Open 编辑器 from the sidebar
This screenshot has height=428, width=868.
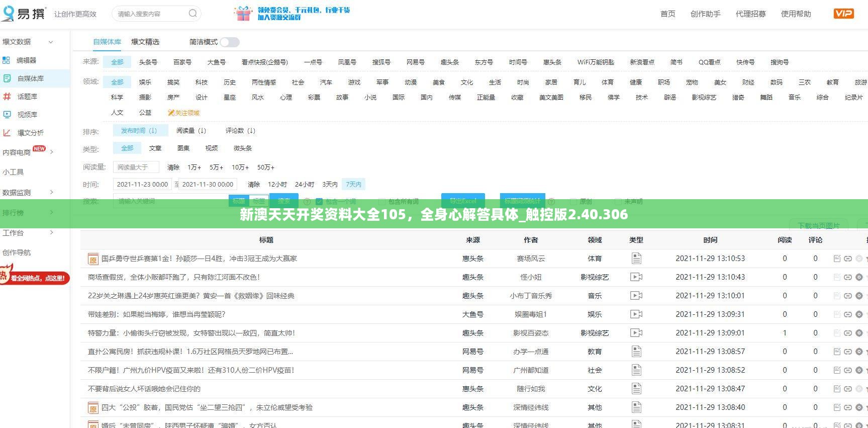(x=20, y=60)
